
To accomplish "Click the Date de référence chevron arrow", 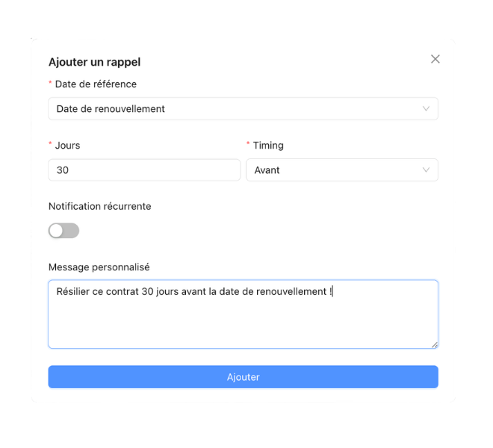I will coord(426,109).
